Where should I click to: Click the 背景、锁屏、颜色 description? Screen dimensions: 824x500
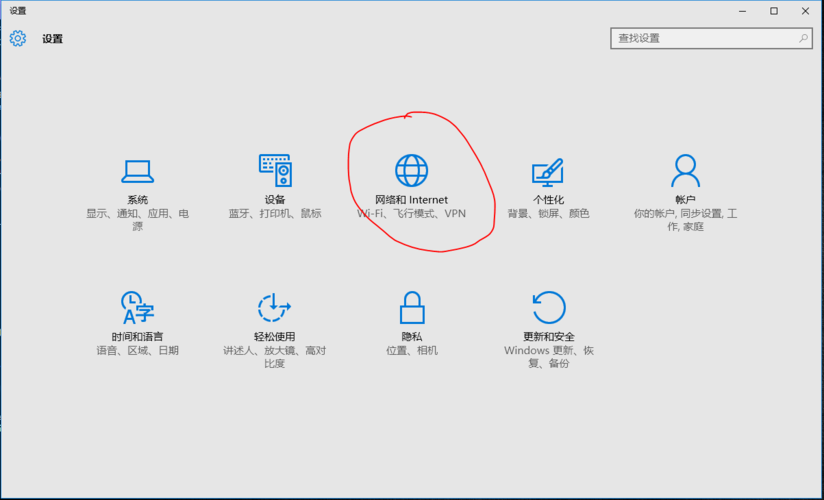point(548,214)
